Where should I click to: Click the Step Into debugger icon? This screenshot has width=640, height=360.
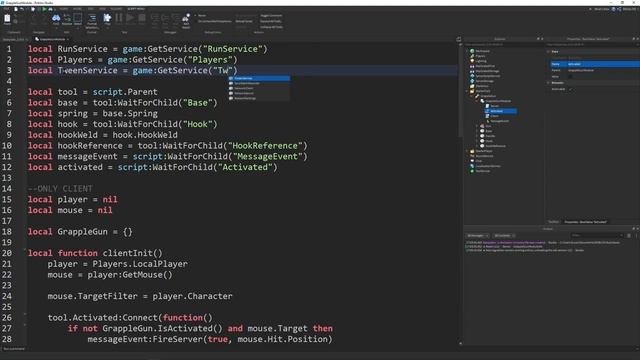tap(155, 19)
